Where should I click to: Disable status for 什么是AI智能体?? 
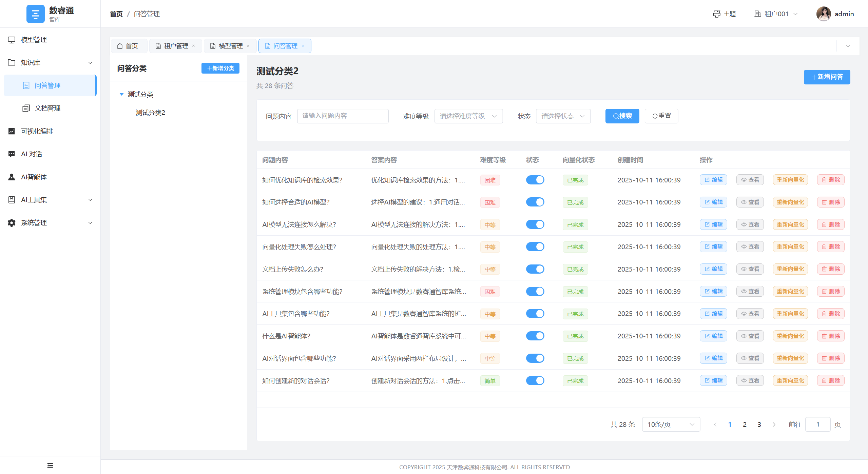(x=535, y=336)
